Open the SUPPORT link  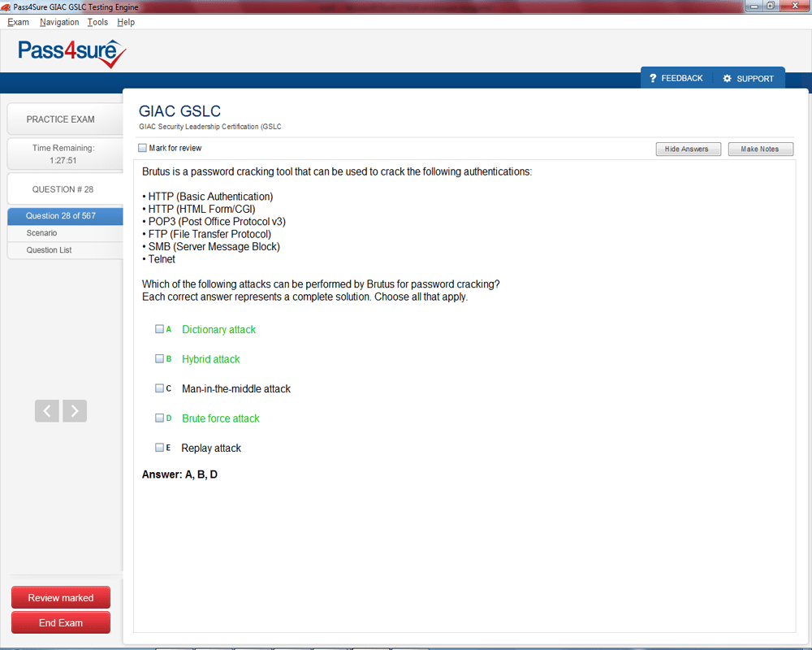[x=755, y=79]
